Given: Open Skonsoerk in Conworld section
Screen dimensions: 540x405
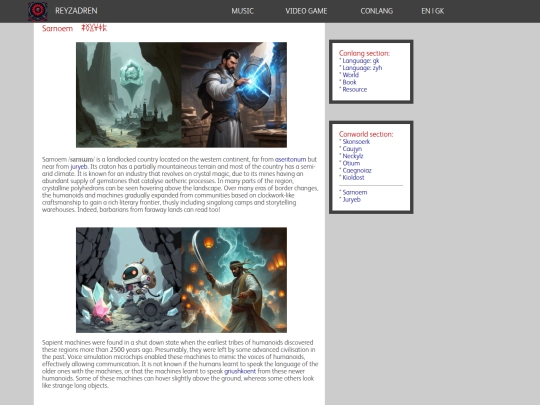Looking at the screenshot, I should click(356, 142).
